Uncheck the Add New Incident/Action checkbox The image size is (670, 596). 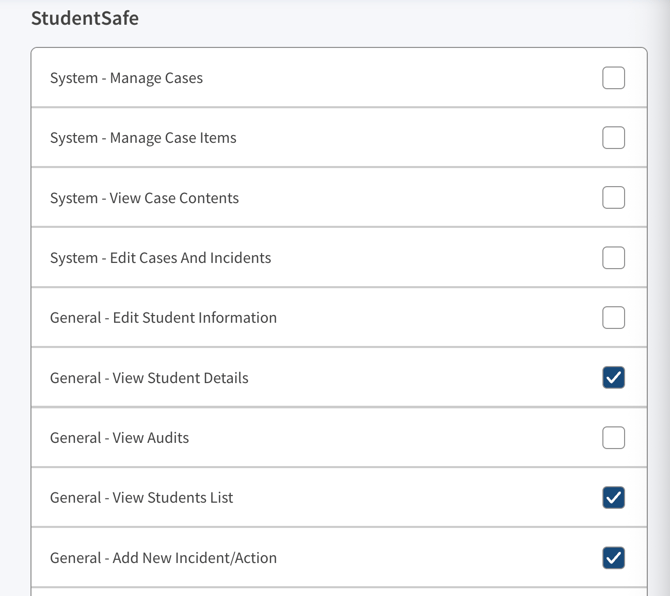[614, 558]
